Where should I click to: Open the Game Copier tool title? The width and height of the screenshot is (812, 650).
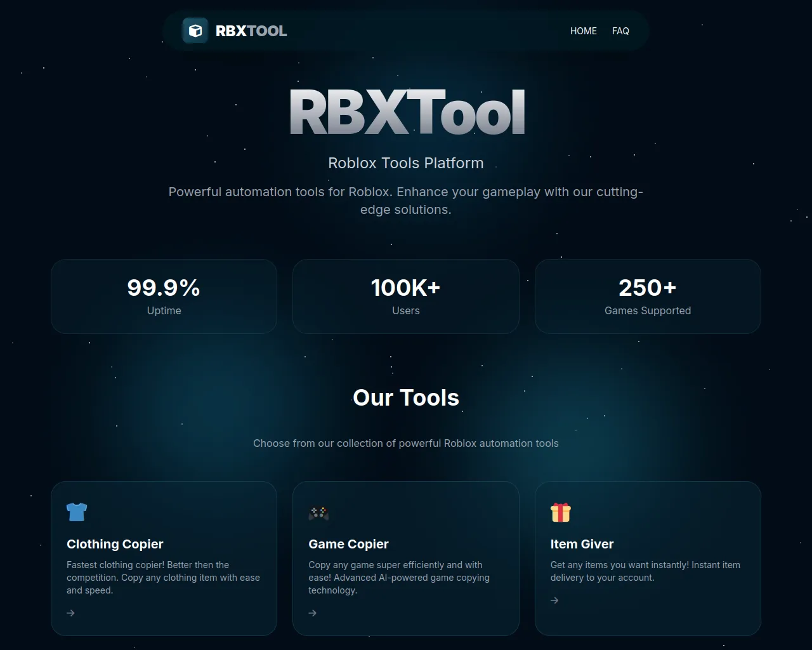348,544
